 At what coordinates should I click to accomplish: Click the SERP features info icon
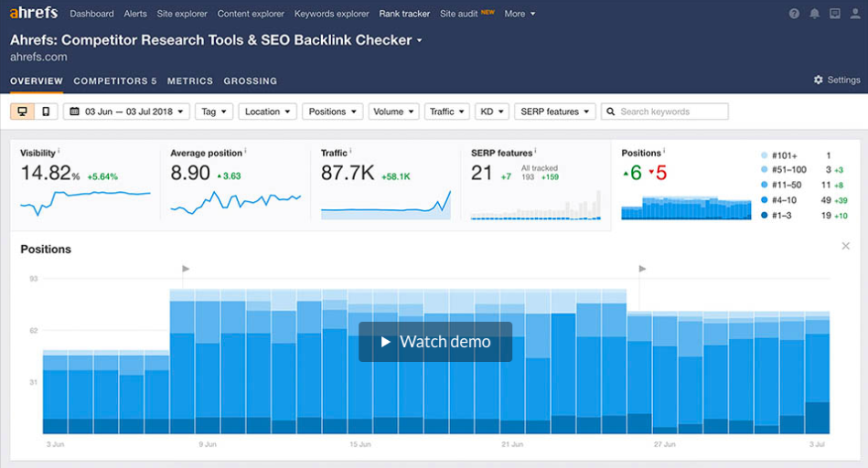pyautogui.click(x=535, y=151)
